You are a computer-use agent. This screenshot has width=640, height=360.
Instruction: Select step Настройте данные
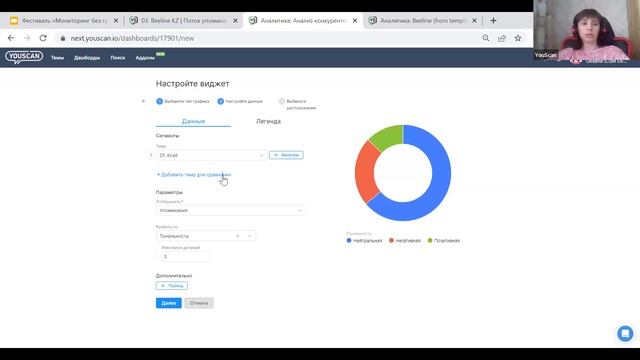tap(240, 101)
